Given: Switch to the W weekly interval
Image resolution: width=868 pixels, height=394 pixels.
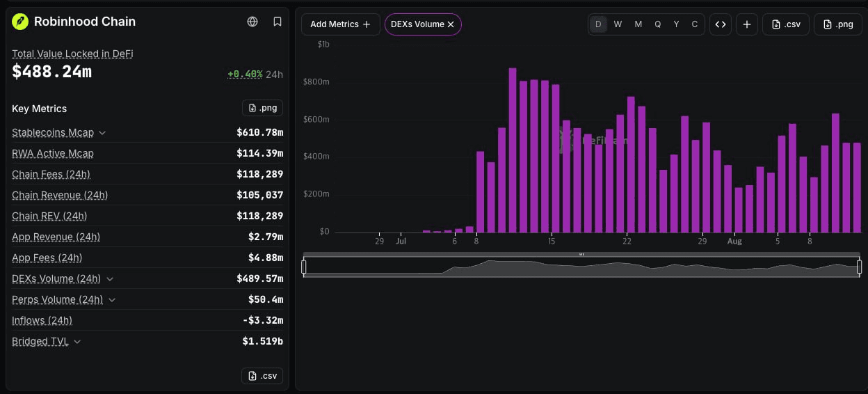Looking at the screenshot, I should click(618, 24).
